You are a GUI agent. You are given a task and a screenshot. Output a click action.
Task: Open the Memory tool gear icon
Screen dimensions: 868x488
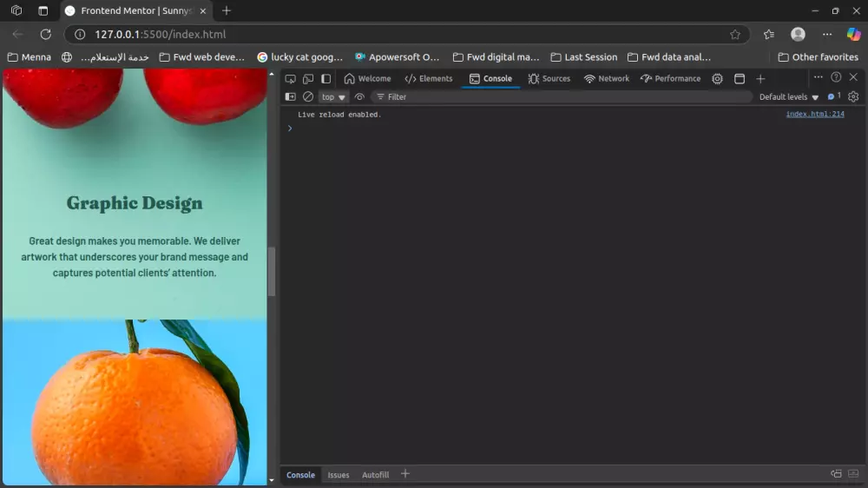(718, 79)
